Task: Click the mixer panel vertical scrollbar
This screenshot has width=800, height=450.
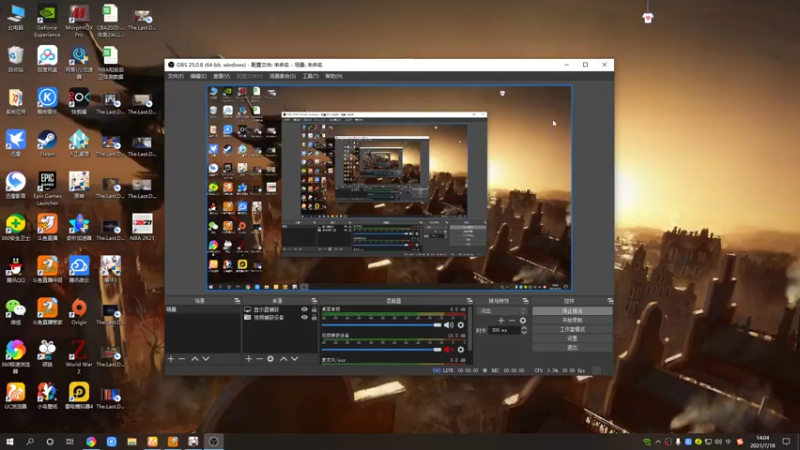Action: 469,328
